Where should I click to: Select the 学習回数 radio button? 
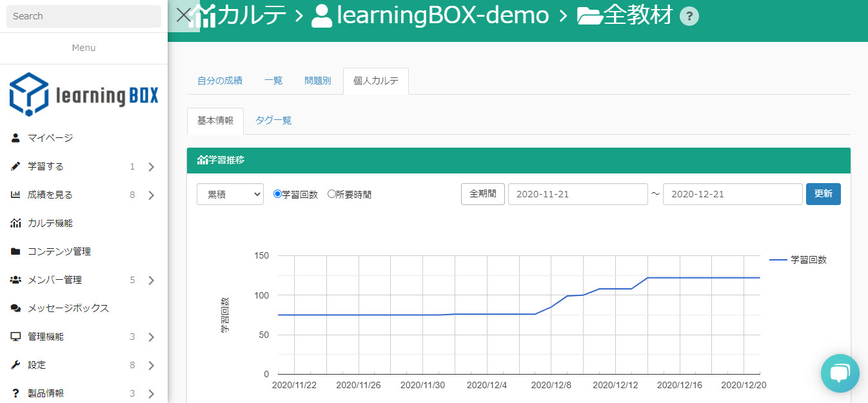[x=278, y=194]
